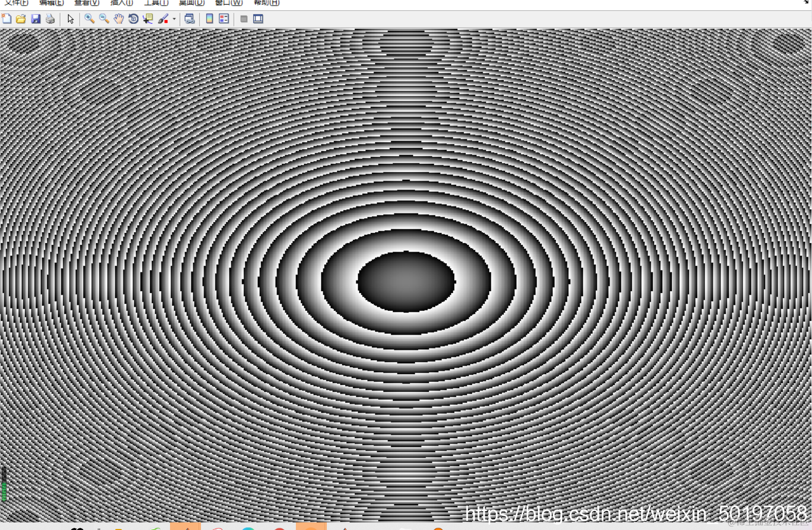Insert a legend via toolbar icon
The width and height of the screenshot is (812, 530).
(x=224, y=19)
